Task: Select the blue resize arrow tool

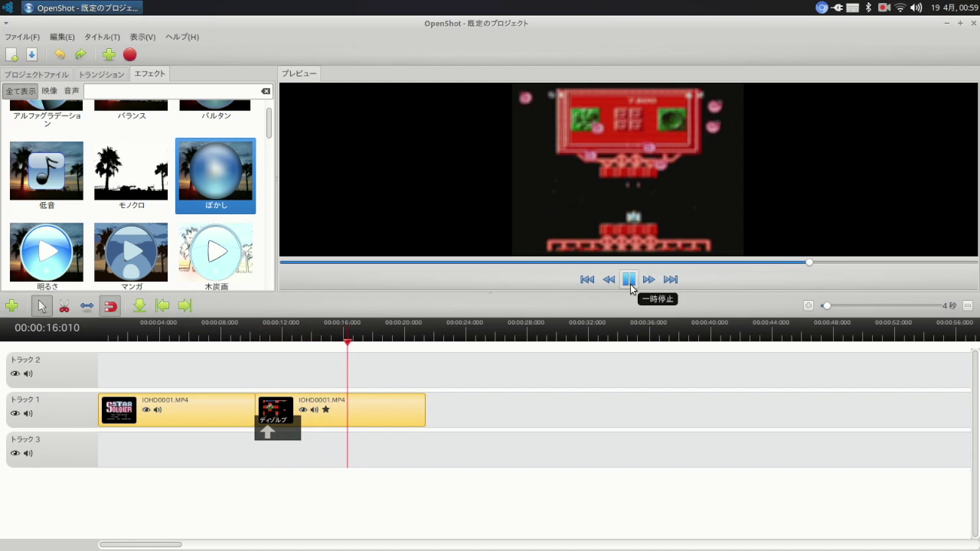Action: (87, 306)
